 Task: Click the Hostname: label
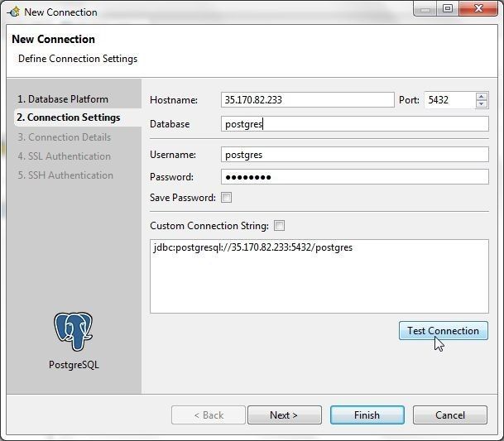click(174, 100)
